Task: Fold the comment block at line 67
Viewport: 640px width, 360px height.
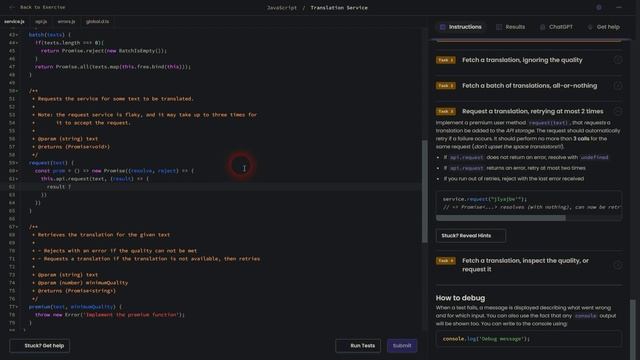Action: pyautogui.click(x=17, y=227)
